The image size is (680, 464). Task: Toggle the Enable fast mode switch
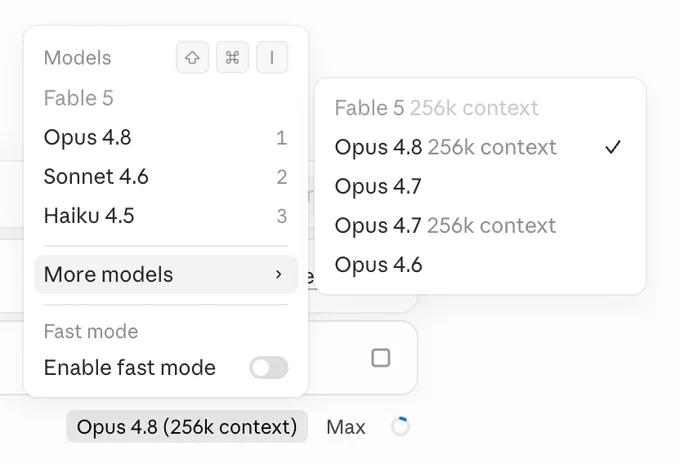click(x=268, y=368)
